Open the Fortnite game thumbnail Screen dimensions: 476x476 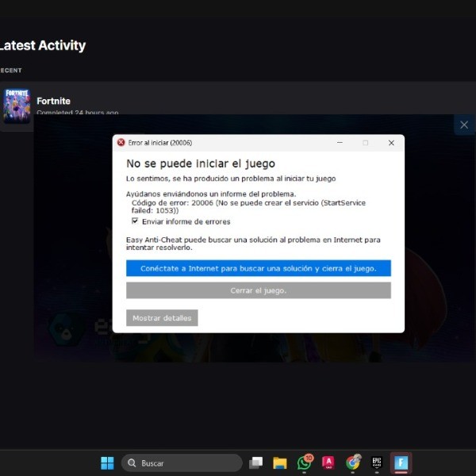pos(17,106)
